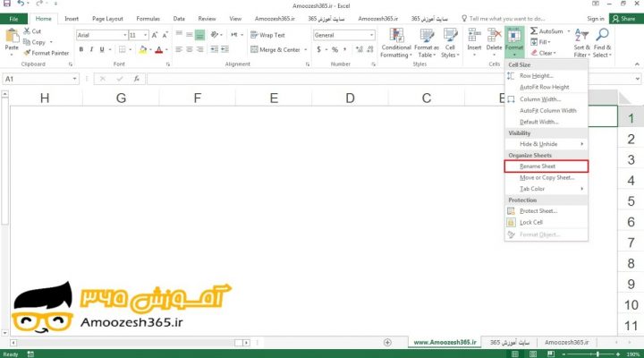Screen dimensions: 644x358
Task: Apply Percent Style
Action: pyautogui.click(x=335, y=50)
